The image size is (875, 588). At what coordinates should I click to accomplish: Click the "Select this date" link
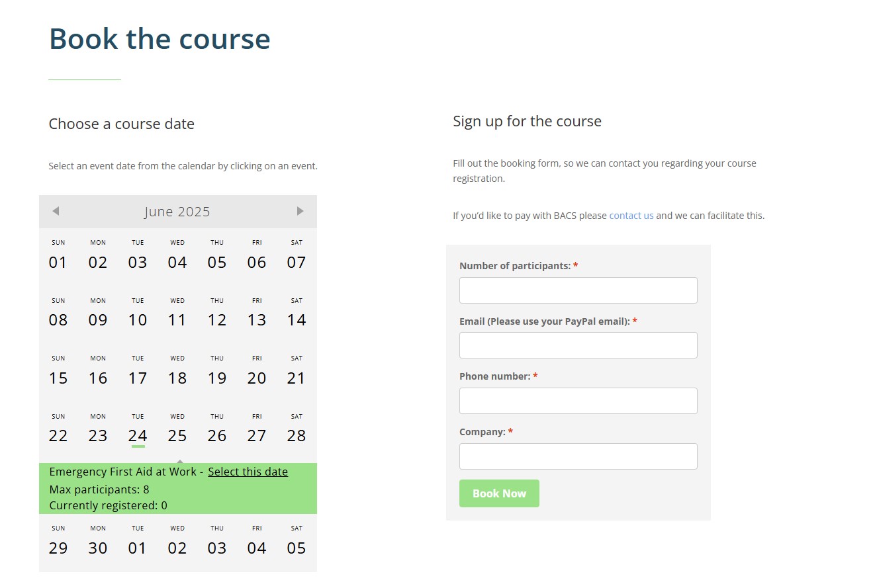(x=248, y=472)
